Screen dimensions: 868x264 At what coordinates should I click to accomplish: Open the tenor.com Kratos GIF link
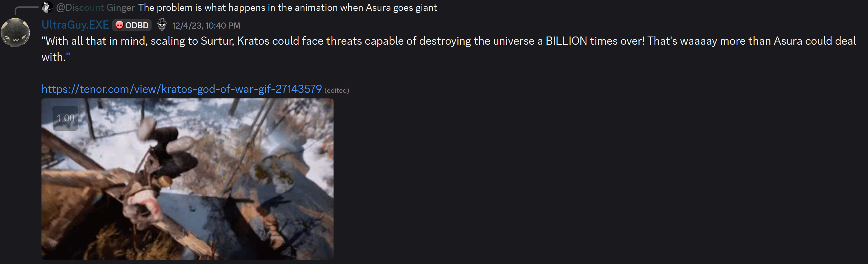182,89
